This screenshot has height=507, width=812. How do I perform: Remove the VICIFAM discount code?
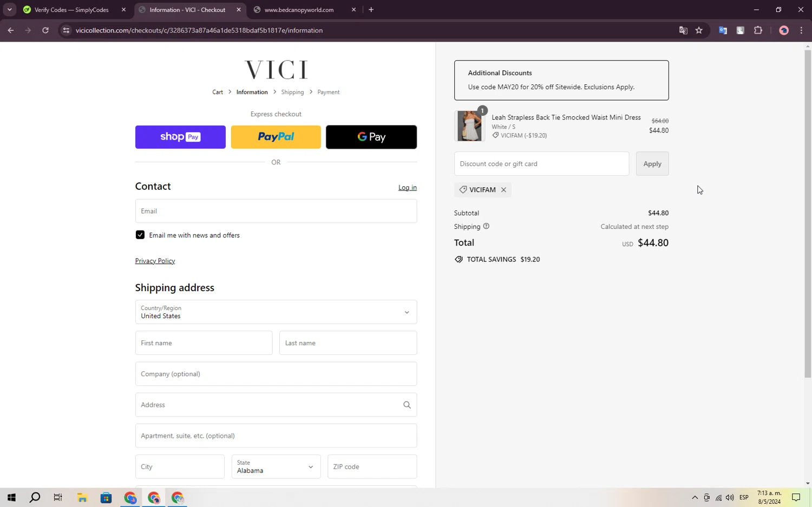(503, 190)
